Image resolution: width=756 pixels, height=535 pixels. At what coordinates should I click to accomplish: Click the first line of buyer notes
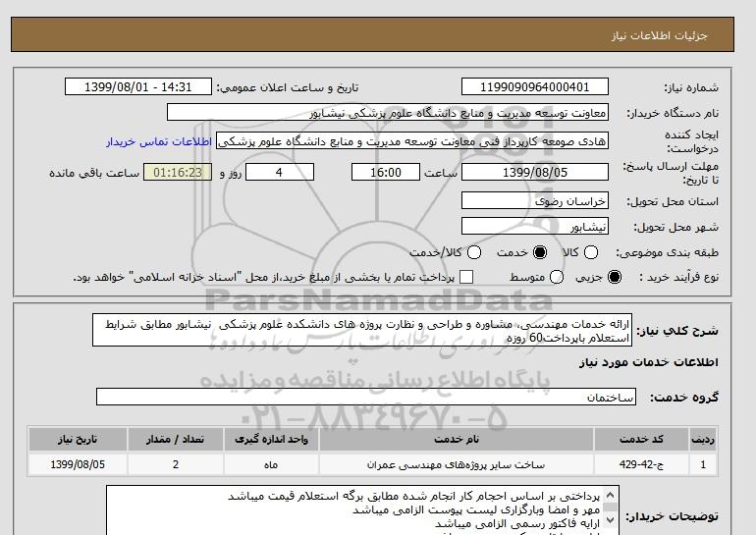coord(413,496)
